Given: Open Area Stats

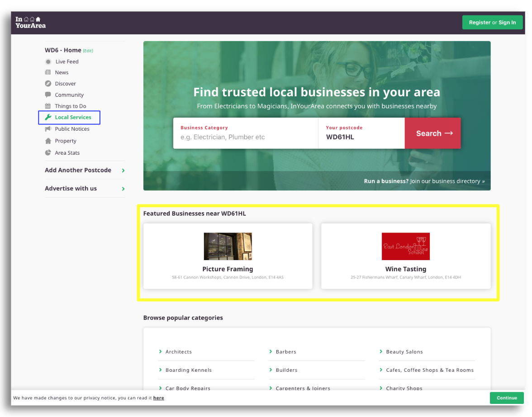Looking at the screenshot, I should click(67, 153).
